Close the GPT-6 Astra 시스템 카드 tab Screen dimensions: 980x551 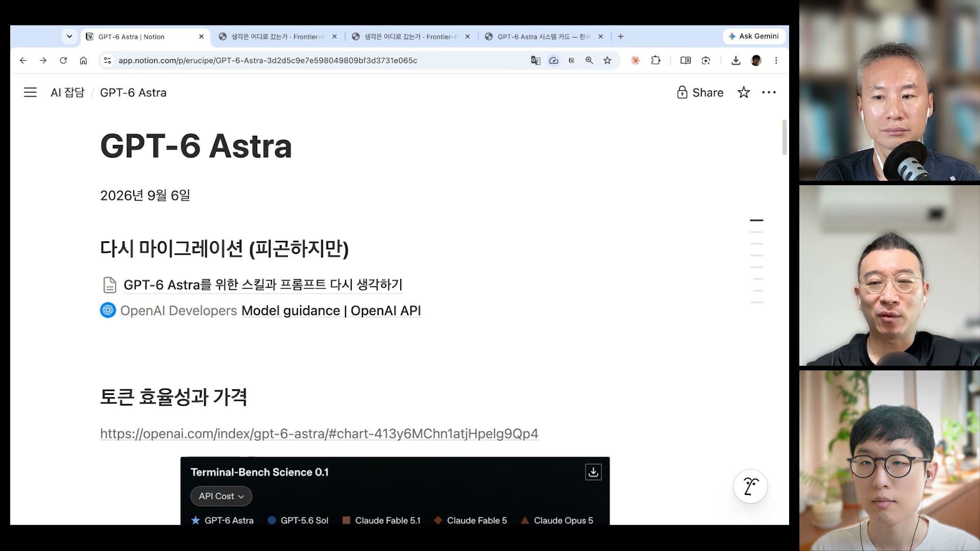(x=601, y=37)
